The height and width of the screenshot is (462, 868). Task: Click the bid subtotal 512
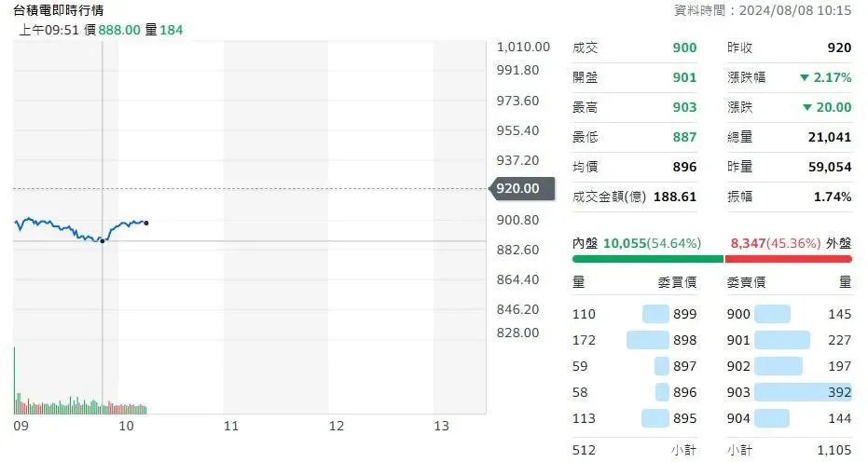[584, 450]
